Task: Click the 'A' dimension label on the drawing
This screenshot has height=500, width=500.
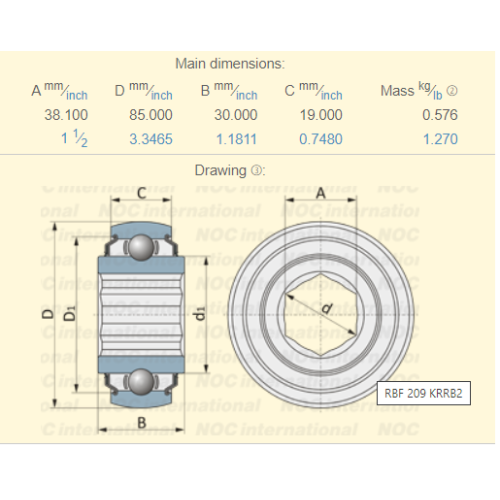Action: 320,193
